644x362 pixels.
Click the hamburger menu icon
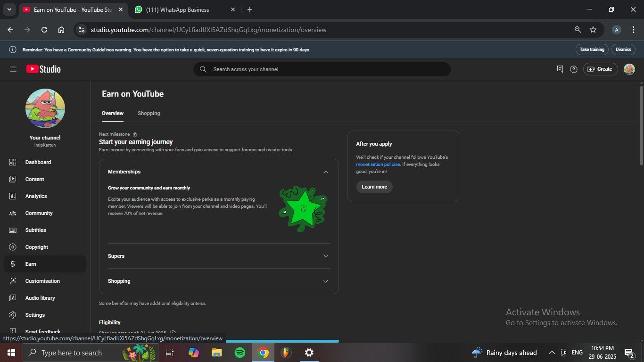tap(13, 69)
